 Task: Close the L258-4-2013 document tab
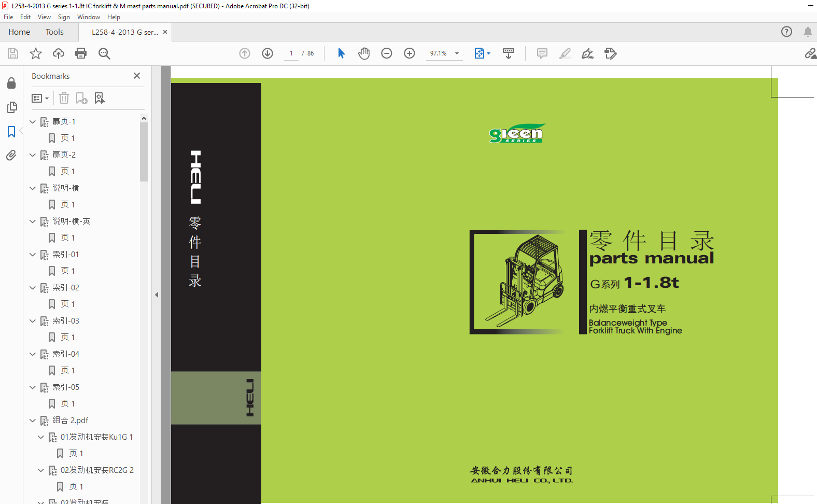tap(165, 32)
